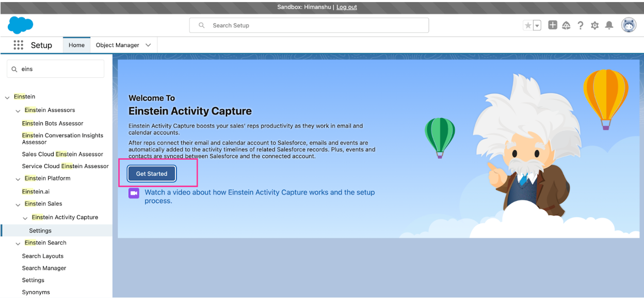Open the notifications bell
Viewport: 644px width, 298px height.
click(x=609, y=25)
